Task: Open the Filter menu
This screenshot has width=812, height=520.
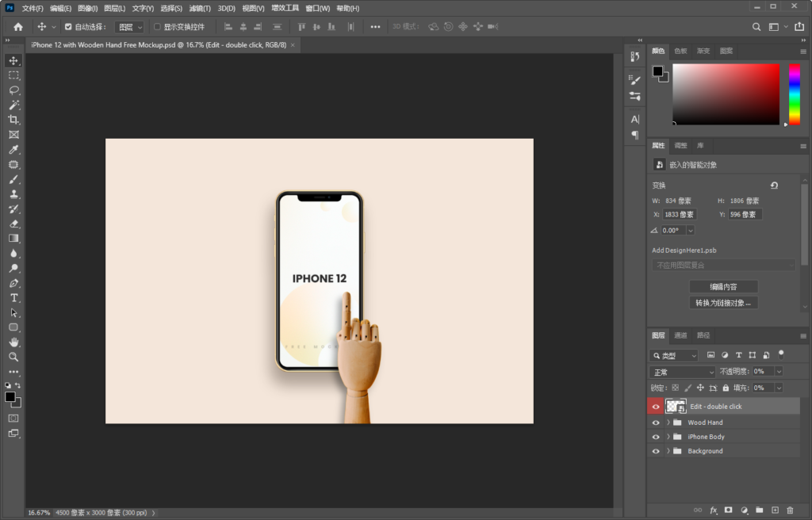Action: click(x=200, y=8)
